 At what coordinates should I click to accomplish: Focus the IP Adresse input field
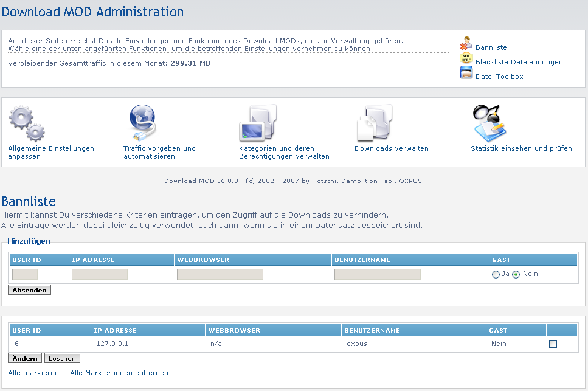(x=100, y=275)
